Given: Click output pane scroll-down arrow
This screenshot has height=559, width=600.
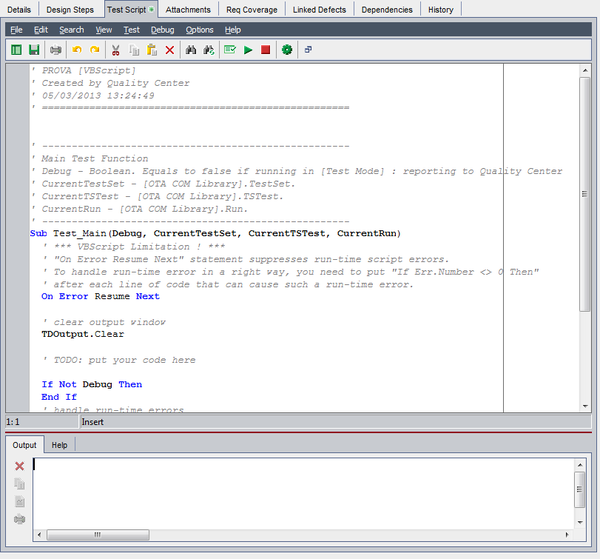Looking at the screenshot, I should tap(580, 522).
